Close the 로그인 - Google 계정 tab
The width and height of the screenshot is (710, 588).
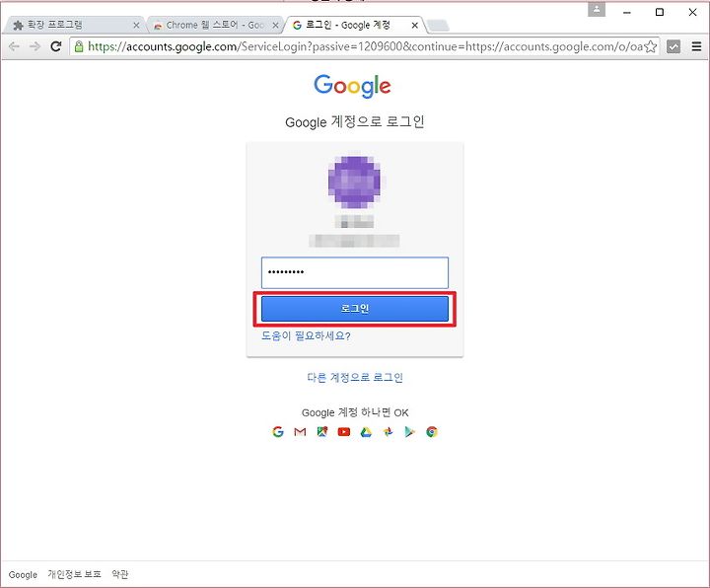[414, 26]
